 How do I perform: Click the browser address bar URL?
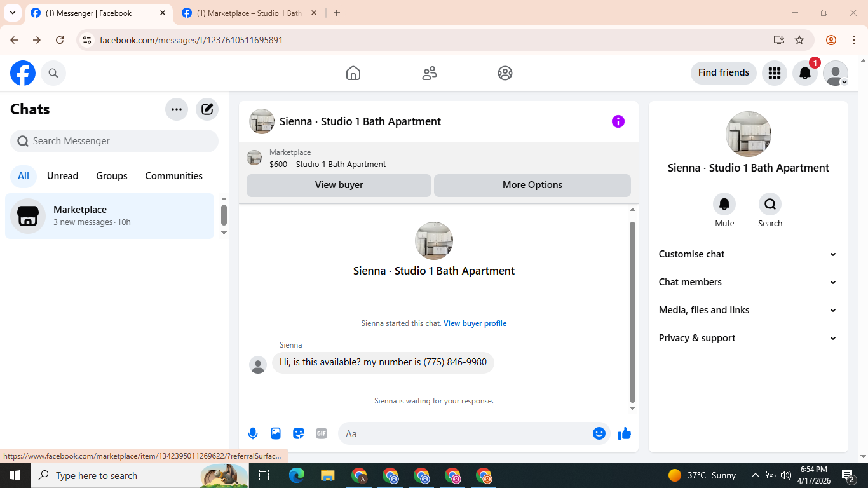pos(191,40)
